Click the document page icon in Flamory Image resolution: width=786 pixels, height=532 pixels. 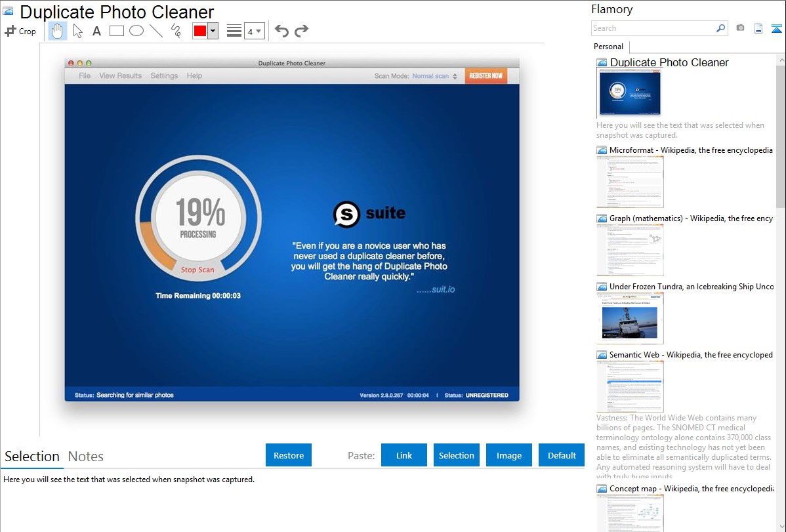pos(758,28)
